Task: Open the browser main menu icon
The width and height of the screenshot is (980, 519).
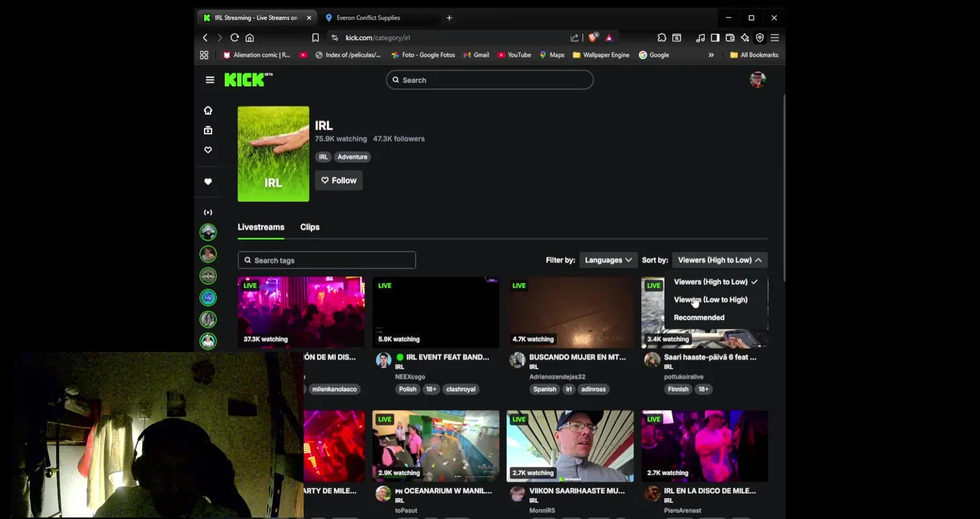Action: [x=775, y=37]
